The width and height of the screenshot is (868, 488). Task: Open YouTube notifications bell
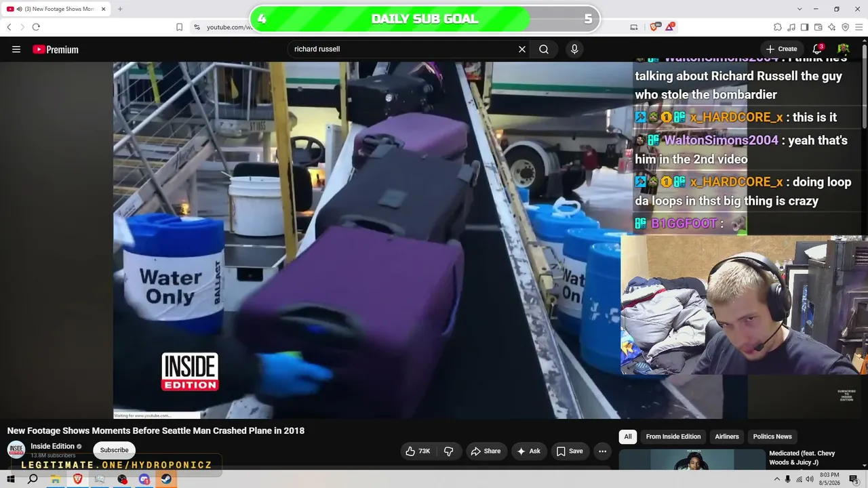pyautogui.click(x=817, y=49)
